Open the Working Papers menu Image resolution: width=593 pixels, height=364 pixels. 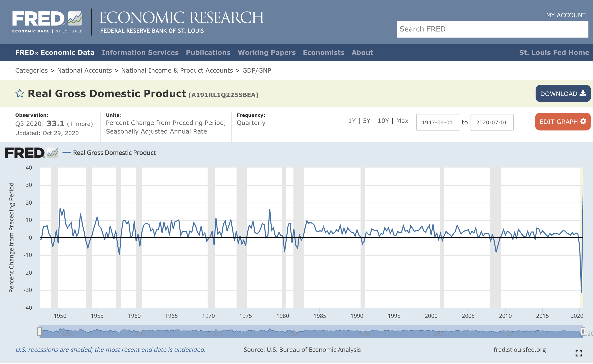click(x=267, y=53)
